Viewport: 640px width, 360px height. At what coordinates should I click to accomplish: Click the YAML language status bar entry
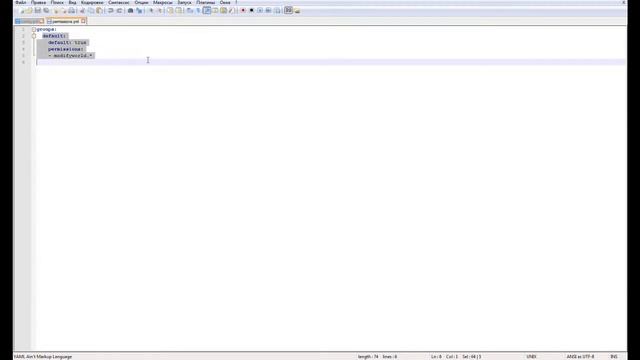[x=43, y=357]
